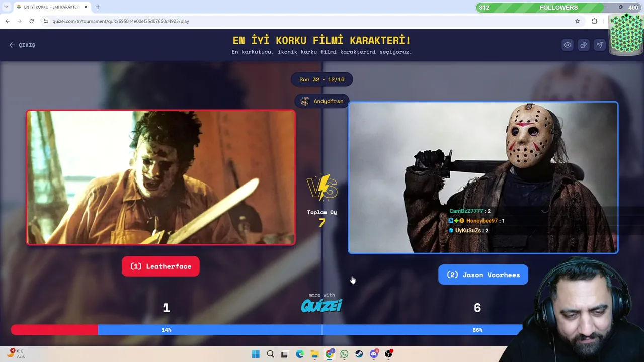Click the VS lightning emblem
Viewport: 644px width, 362px height.
(x=322, y=188)
